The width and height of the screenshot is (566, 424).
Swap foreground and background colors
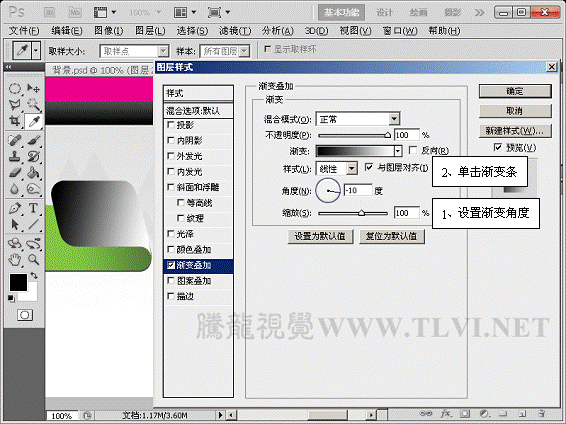coord(34,276)
